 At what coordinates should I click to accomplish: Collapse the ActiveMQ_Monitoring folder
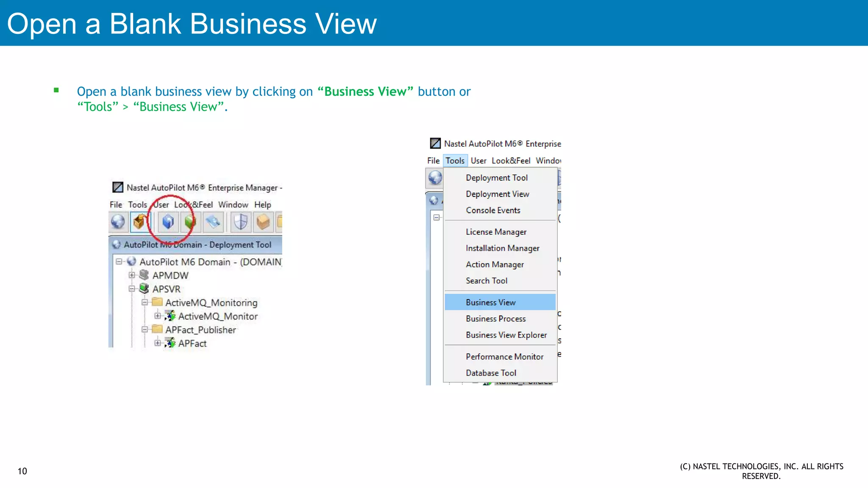[x=145, y=302]
